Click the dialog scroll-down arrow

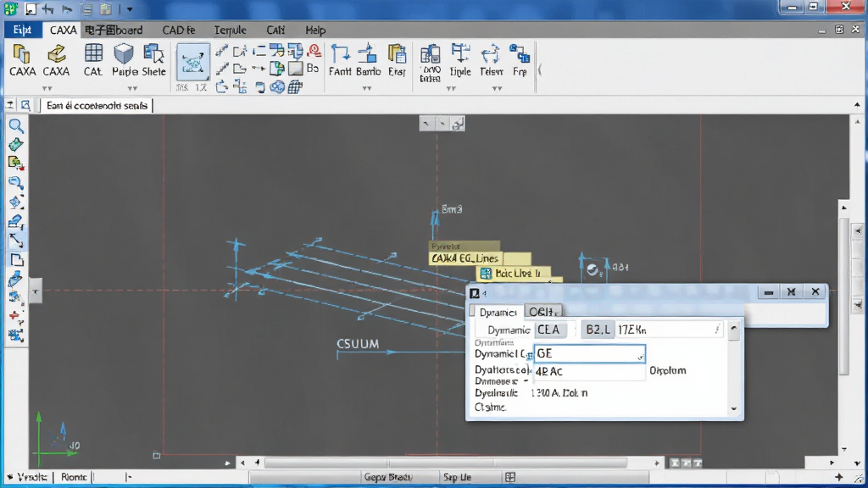[x=734, y=409]
